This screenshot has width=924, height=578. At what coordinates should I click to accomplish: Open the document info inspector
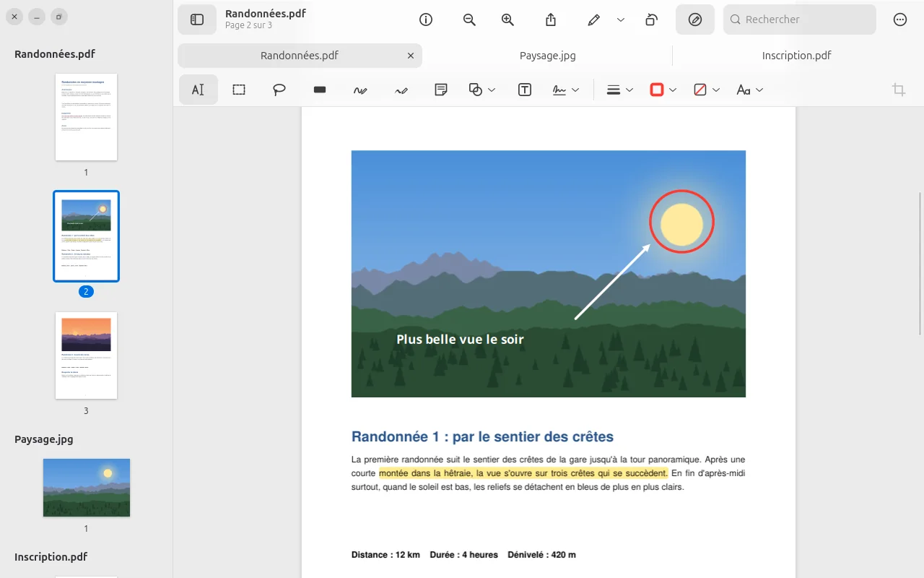tap(426, 20)
